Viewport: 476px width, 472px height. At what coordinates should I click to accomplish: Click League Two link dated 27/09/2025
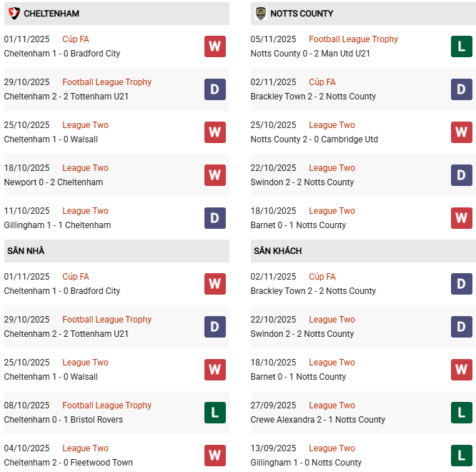point(332,405)
